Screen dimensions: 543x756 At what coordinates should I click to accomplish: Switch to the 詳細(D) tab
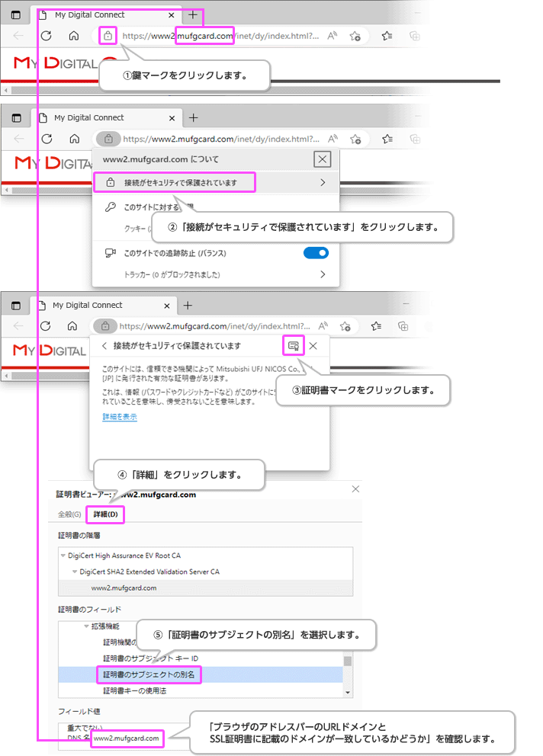click(105, 514)
